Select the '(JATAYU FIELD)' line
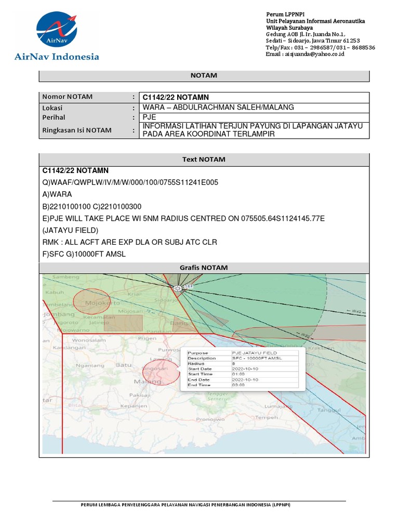Image resolution: width=399 pixels, height=532 pixels. click(70, 230)
